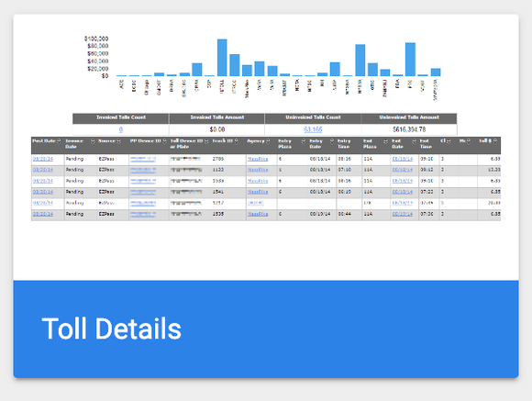Click the Toll Device ID sort icon

pyautogui.click(x=206, y=141)
